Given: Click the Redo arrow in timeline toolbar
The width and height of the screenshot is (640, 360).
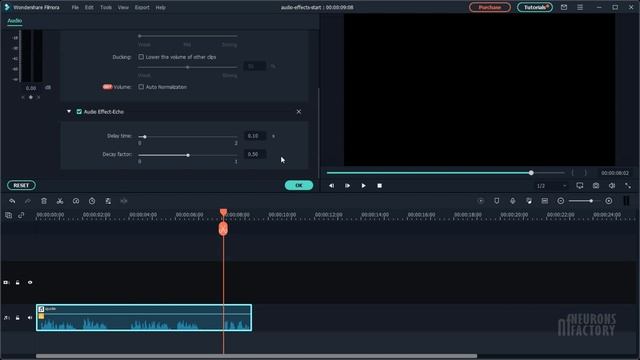Looking at the screenshot, I should pos(28,201).
